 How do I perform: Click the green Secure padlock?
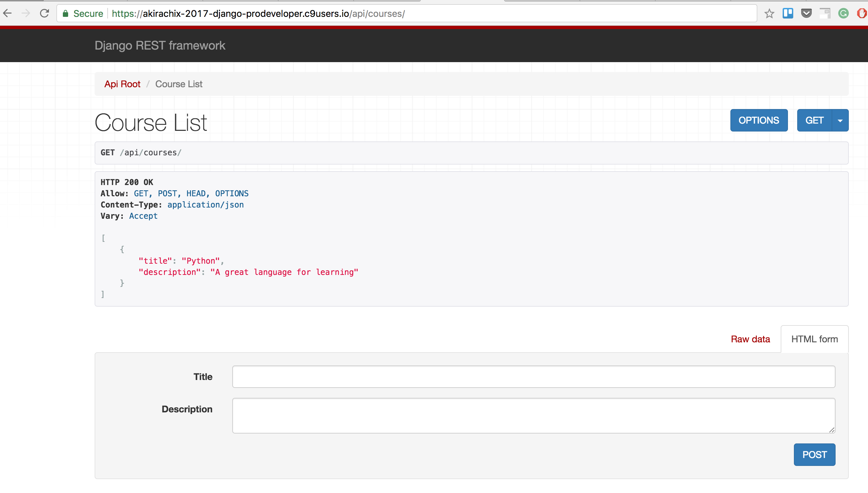tap(66, 14)
